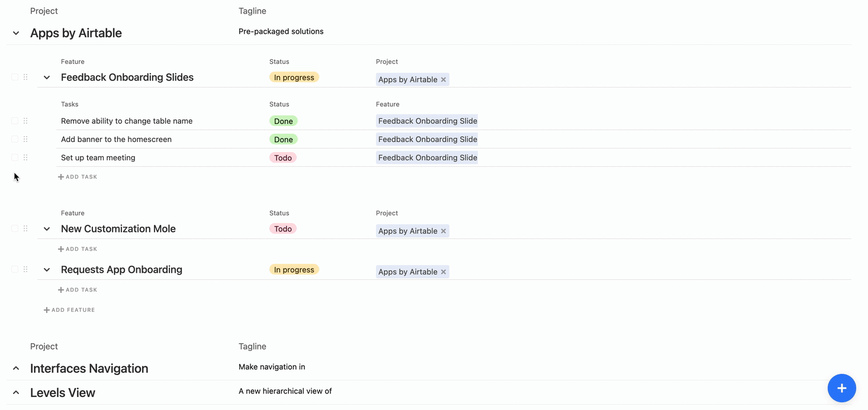Click the Make navigation in tagline
The image size is (868, 410).
[272, 367]
